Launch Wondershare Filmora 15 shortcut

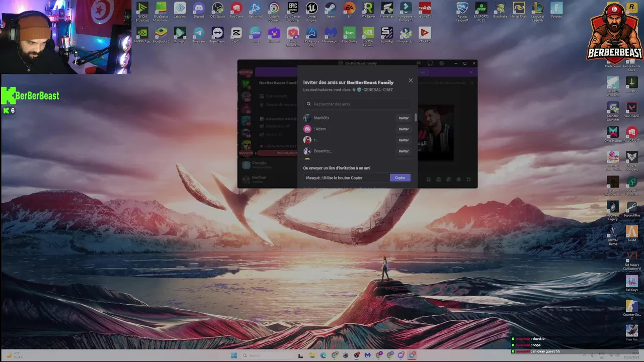tap(406, 12)
